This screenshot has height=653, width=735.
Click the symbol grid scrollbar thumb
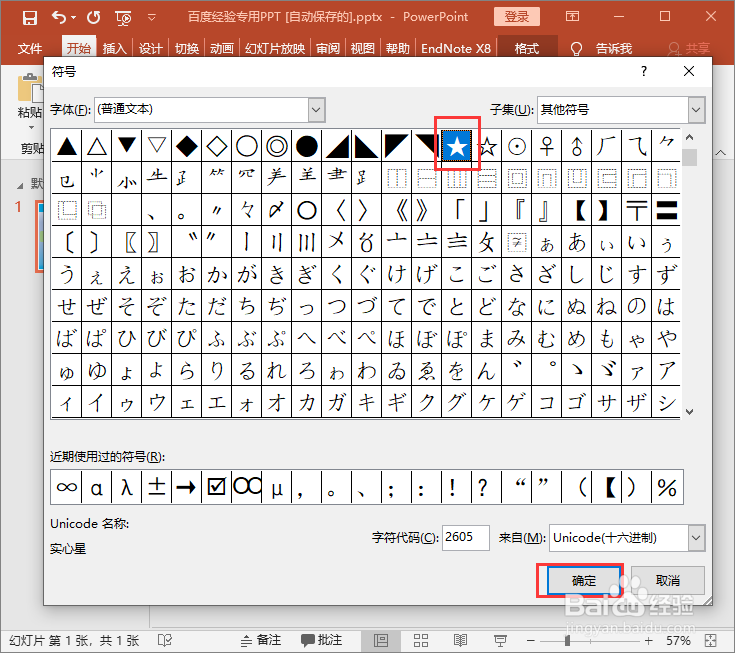tap(689, 157)
